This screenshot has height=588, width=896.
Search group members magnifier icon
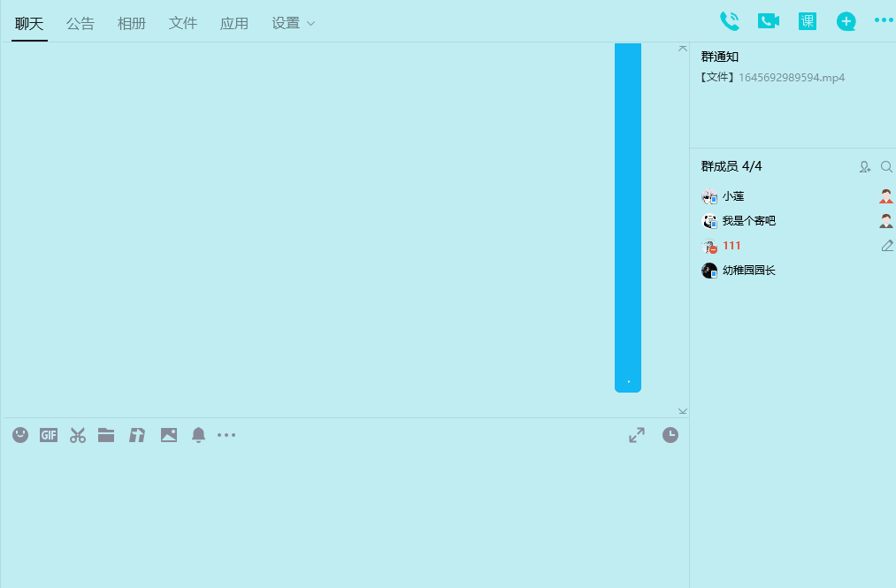886,167
